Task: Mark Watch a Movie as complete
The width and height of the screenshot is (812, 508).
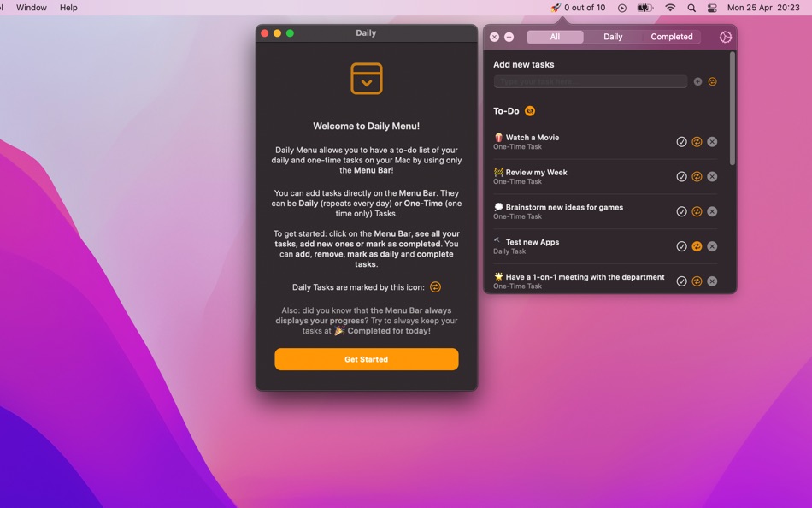Action: [681, 141]
